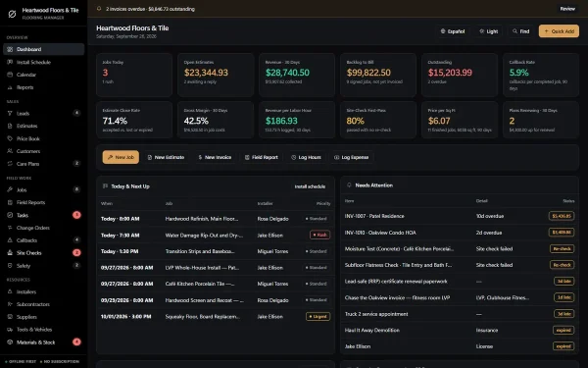Click the Safety shield icon

coord(10,266)
